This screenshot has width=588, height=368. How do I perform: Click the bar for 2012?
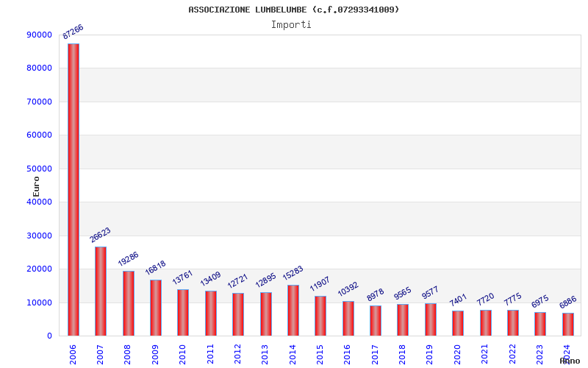click(x=238, y=314)
